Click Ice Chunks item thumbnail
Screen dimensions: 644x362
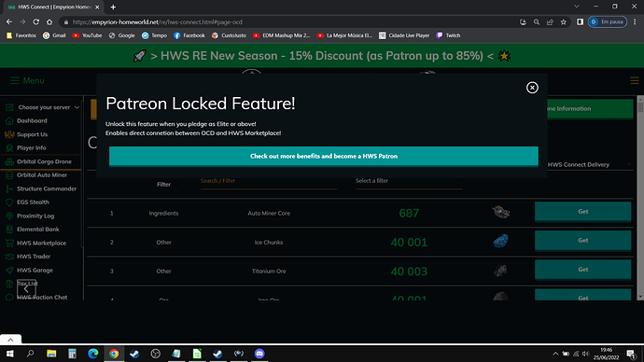click(x=500, y=241)
